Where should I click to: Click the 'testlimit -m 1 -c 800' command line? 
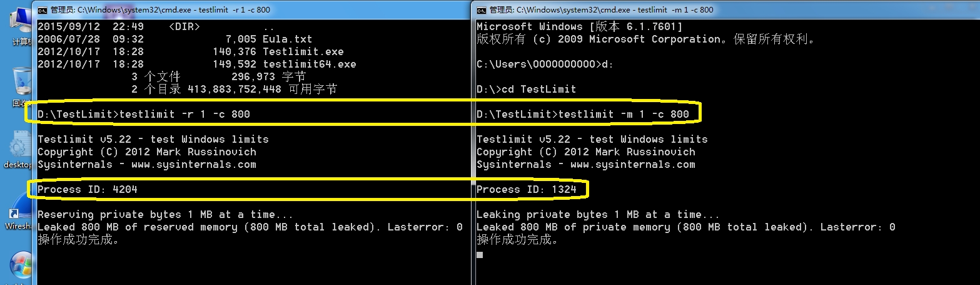(x=624, y=114)
